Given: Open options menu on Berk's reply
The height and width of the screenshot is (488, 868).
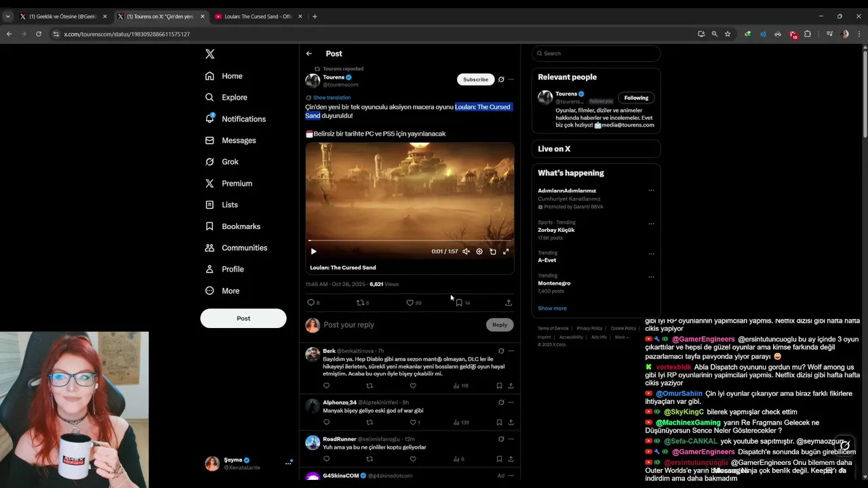Looking at the screenshot, I should pyautogui.click(x=511, y=351).
